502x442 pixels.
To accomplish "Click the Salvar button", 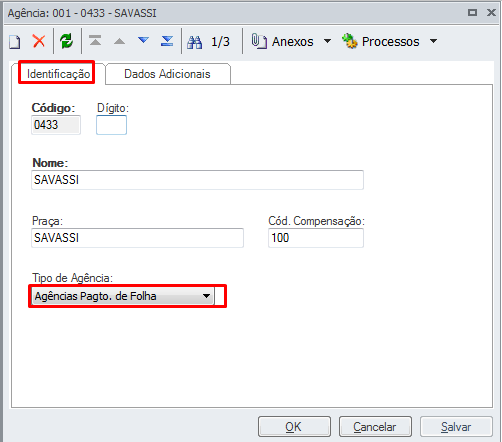I will pyautogui.click(x=456, y=426).
